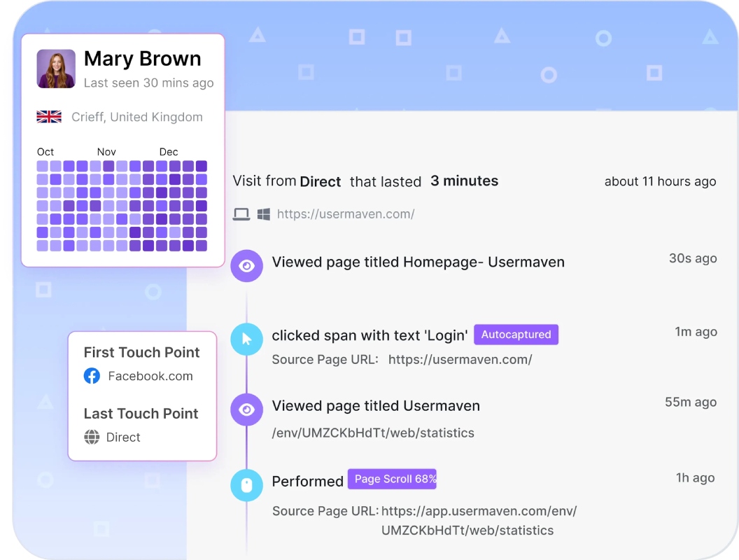Screen dimensions: 739x560
Task: Click 'Viewed page titled Usermaven' text
Action: 376,406
